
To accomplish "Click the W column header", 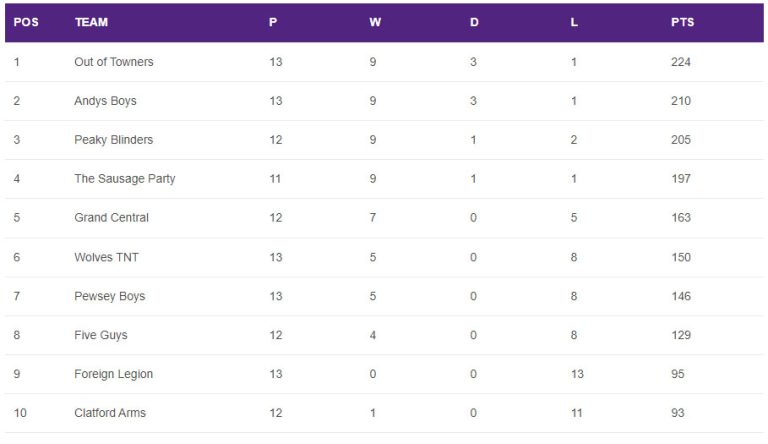I will click(x=375, y=22).
